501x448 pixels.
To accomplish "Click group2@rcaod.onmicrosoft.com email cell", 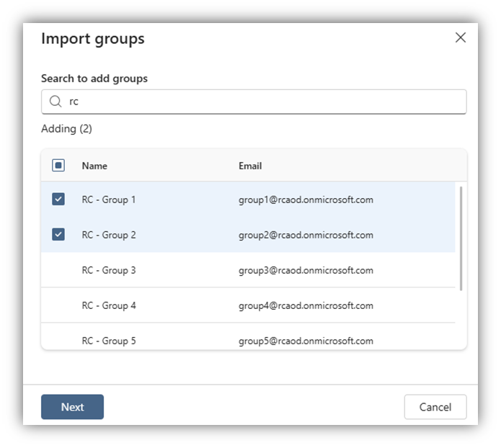I will click(x=306, y=235).
